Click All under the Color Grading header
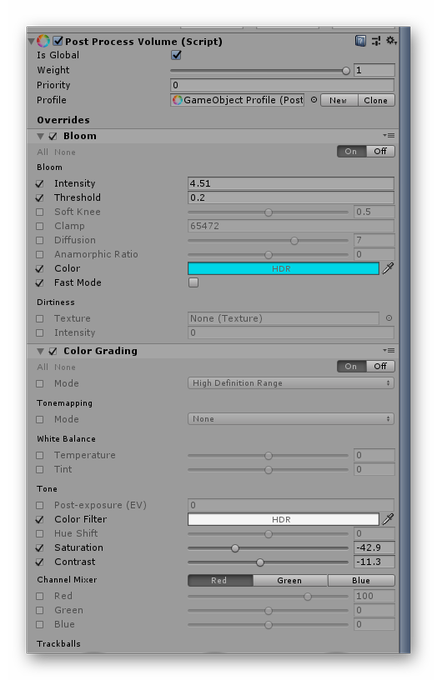 pos(42,367)
